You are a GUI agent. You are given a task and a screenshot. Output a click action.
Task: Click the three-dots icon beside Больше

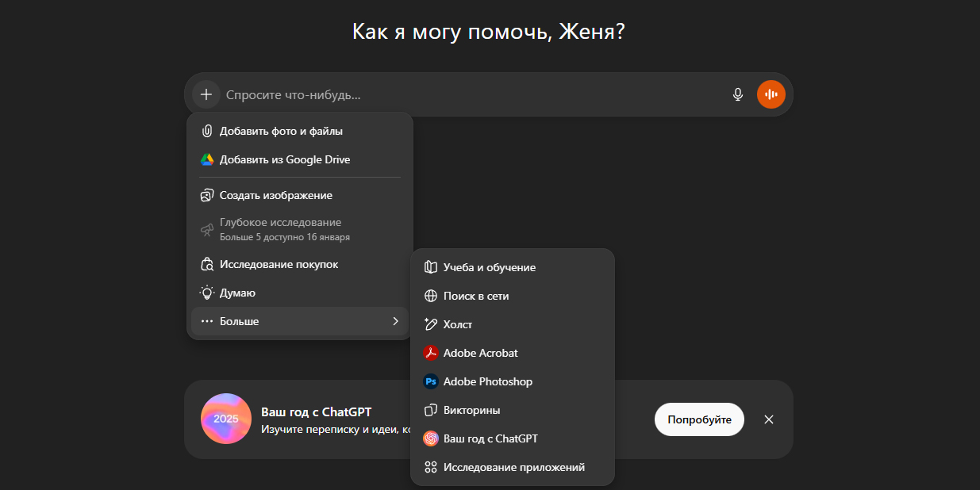(207, 321)
